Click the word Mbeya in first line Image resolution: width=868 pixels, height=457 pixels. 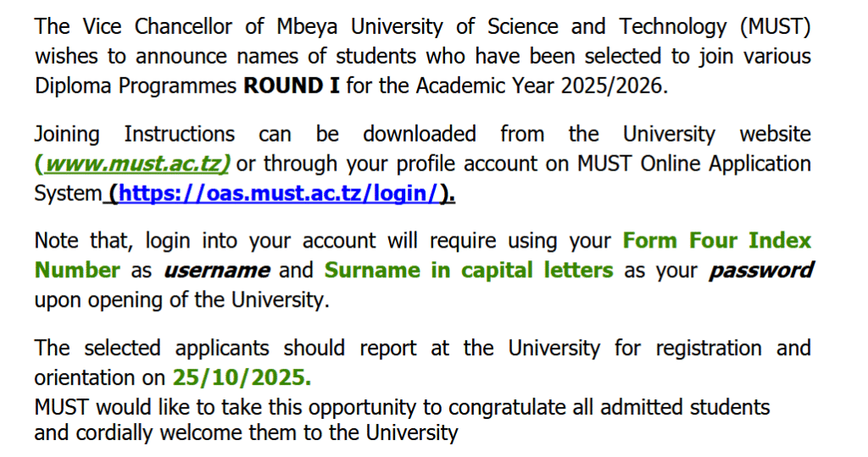(305, 27)
